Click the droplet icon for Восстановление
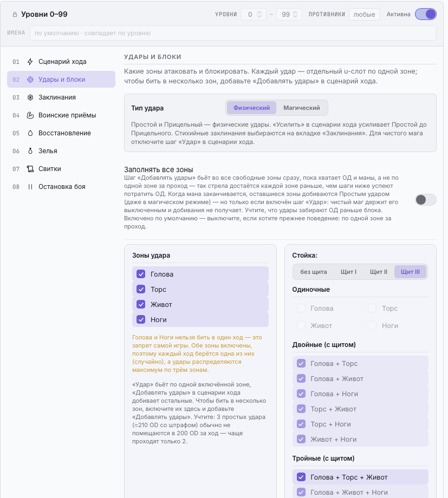Screen dimensions: 448x498 30,133
